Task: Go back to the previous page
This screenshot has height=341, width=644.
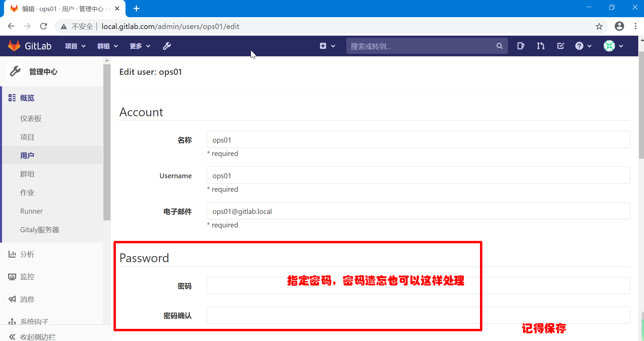Action: (x=11, y=26)
